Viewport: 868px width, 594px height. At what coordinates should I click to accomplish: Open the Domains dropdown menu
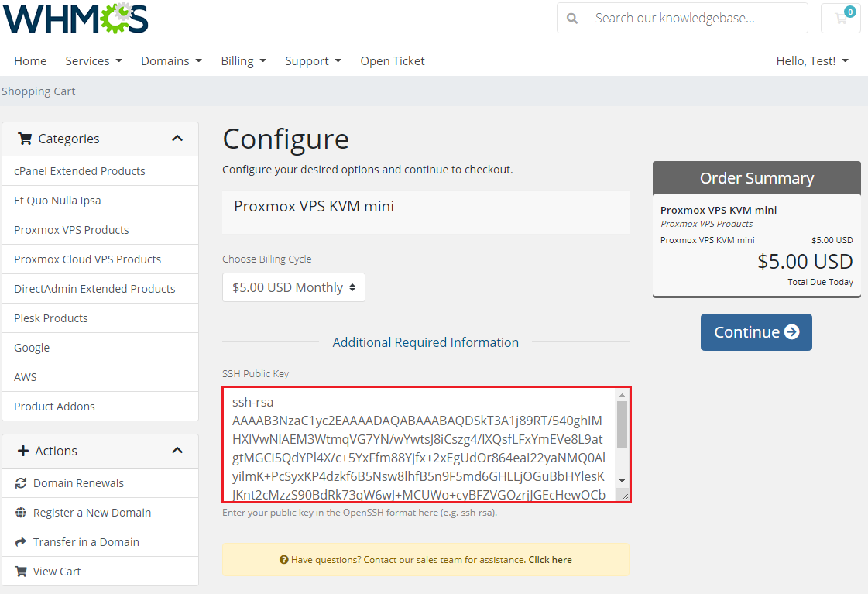tap(172, 61)
